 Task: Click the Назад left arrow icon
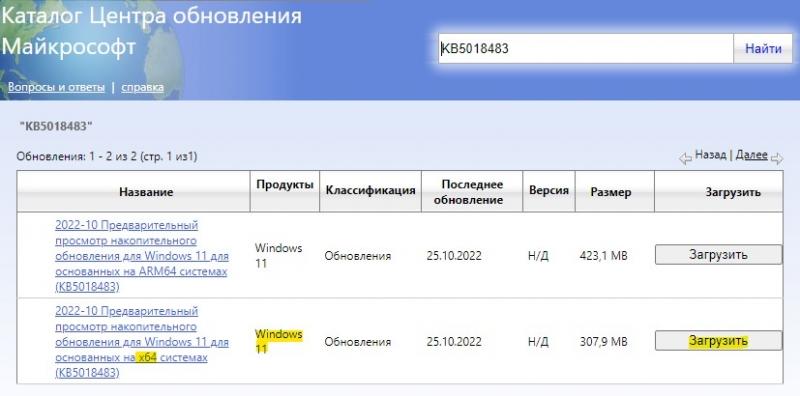(x=685, y=159)
